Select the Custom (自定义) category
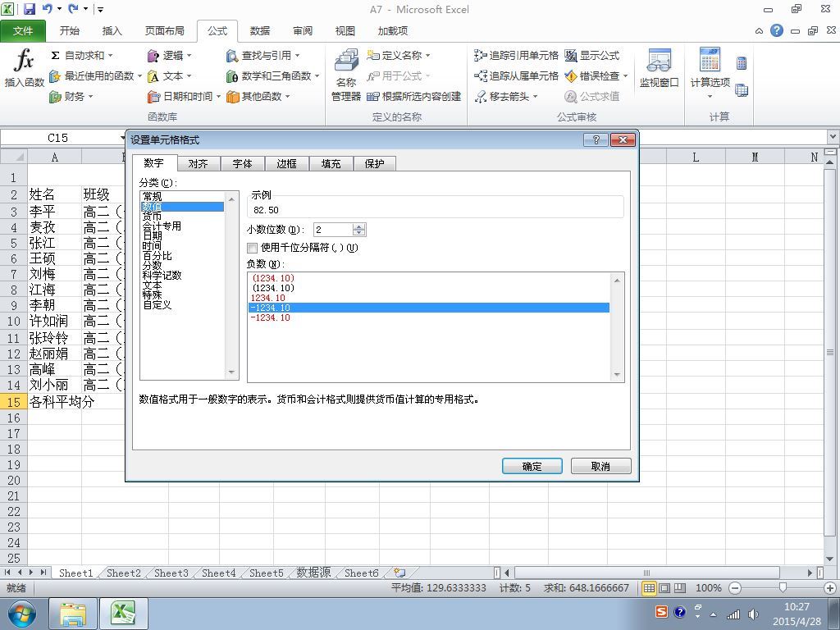 [x=157, y=305]
